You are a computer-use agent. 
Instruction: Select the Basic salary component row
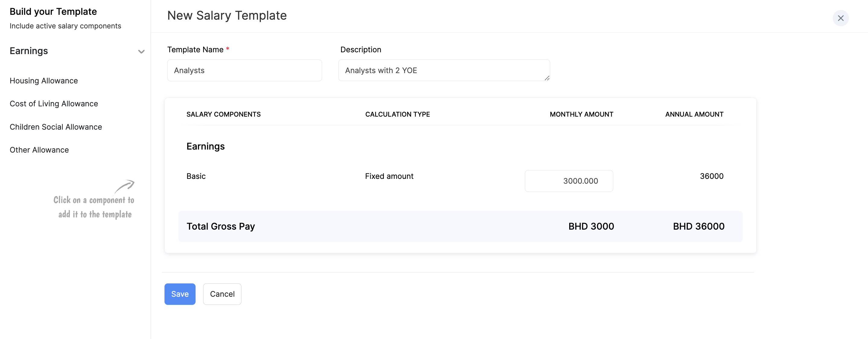(196, 176)
